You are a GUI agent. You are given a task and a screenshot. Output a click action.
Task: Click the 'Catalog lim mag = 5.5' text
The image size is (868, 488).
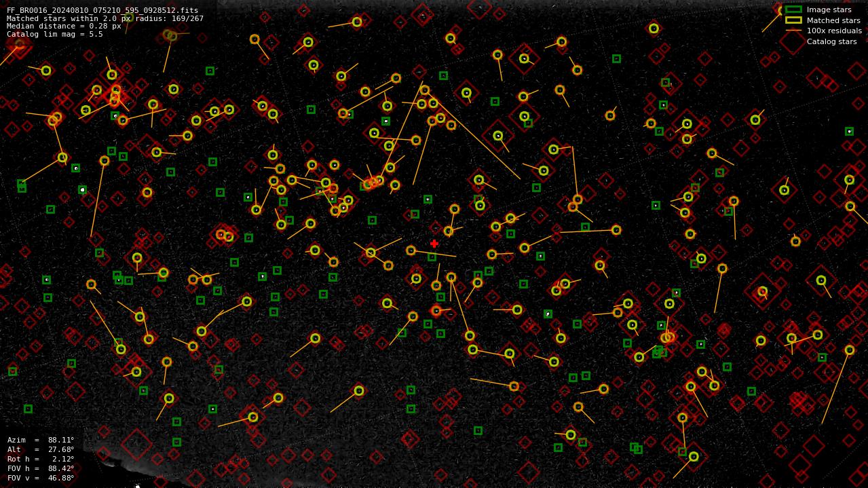click(55, 34)
